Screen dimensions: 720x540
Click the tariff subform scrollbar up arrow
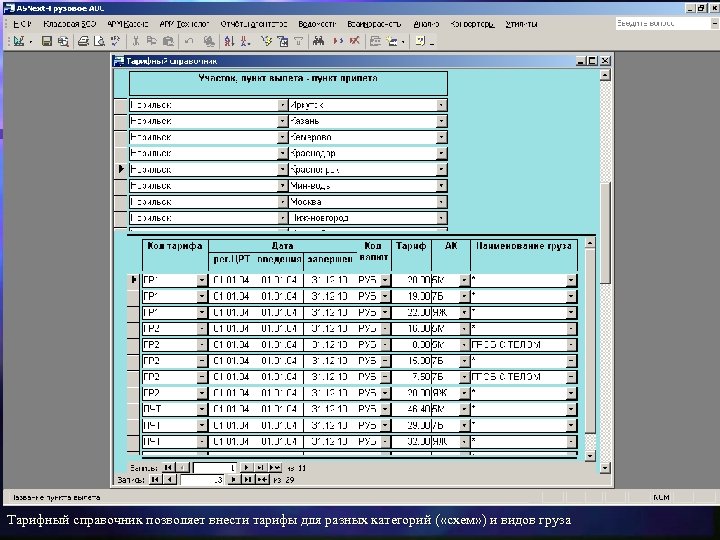(590, 242)
